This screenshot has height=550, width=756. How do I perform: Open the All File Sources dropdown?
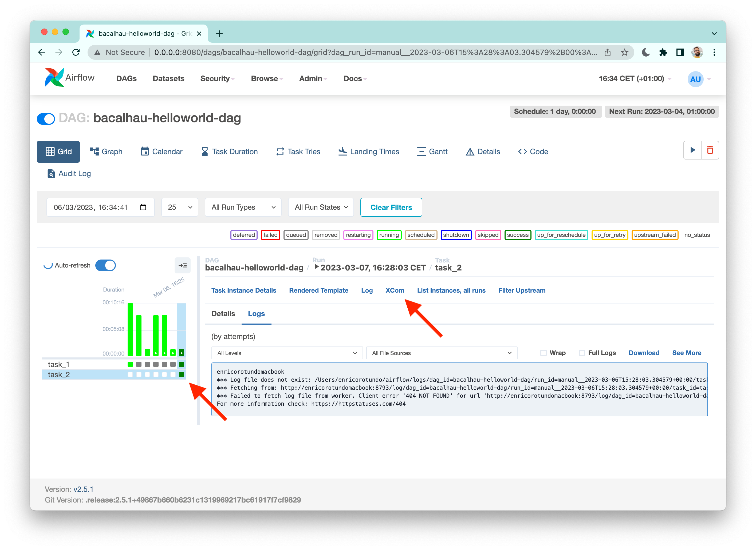(x=442, y=353)
